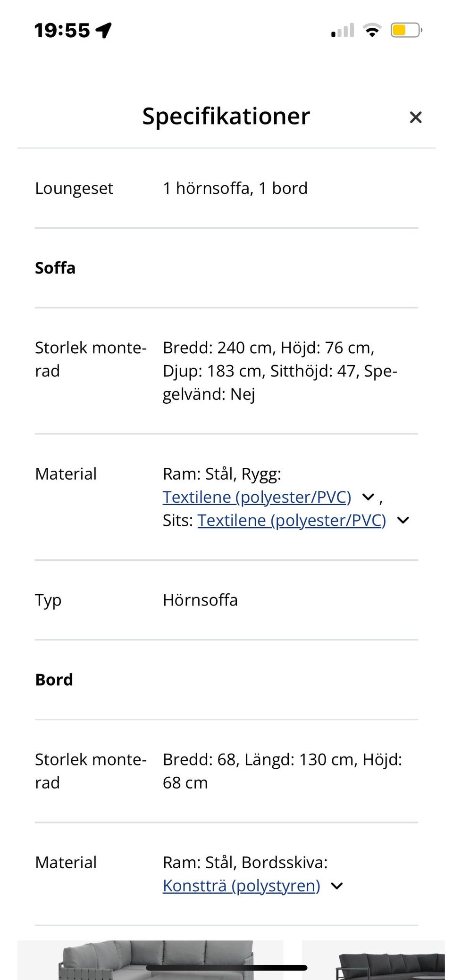Tap the clock showing 19:55

pos(62,31)
